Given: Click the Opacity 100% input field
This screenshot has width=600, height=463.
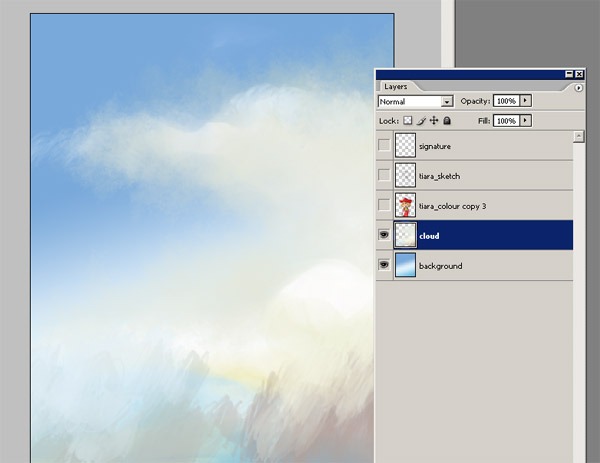Looking at the screenshot, I should click(506, 101).
